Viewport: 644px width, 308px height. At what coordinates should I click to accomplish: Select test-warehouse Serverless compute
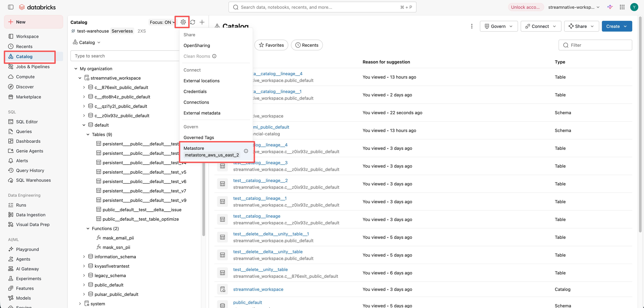(109, 31)
